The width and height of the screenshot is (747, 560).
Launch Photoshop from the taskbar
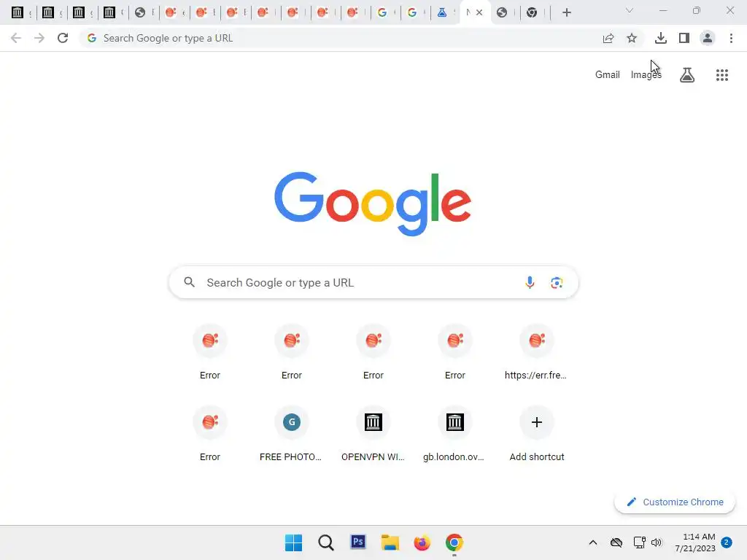357,542
